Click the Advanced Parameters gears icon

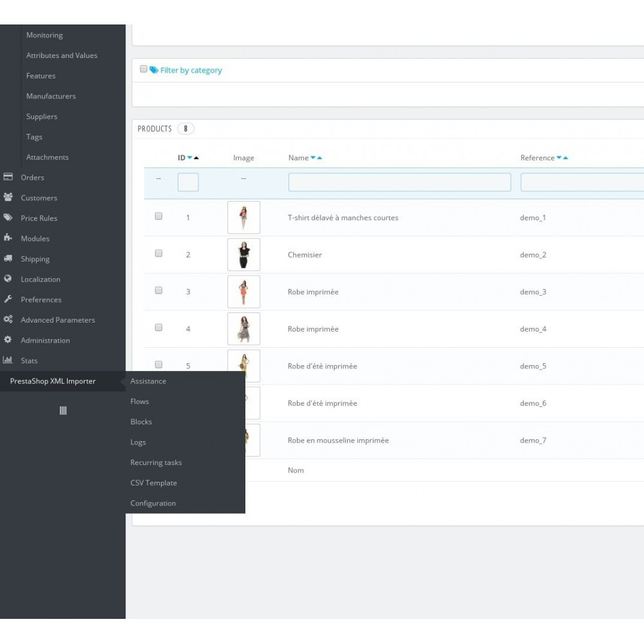[8, 319]
